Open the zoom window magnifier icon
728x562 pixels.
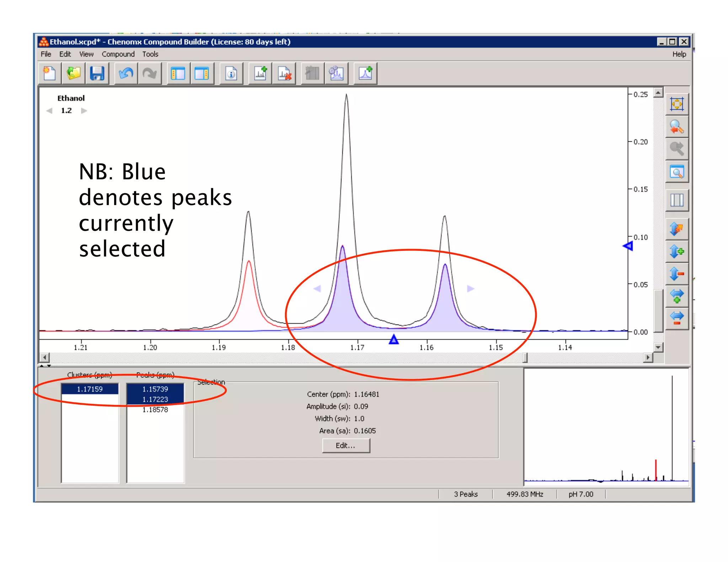click(x=677, y=172)
